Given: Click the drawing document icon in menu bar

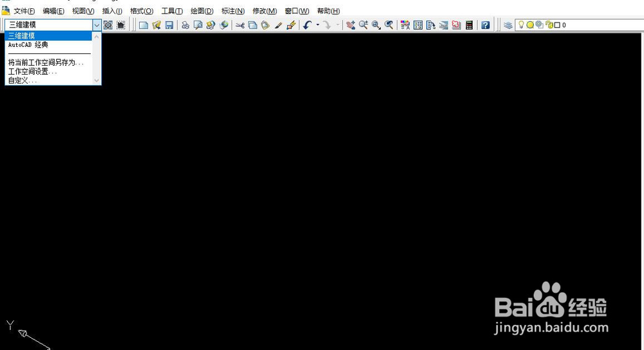Looking at the screenshot, I should point(5,11).
